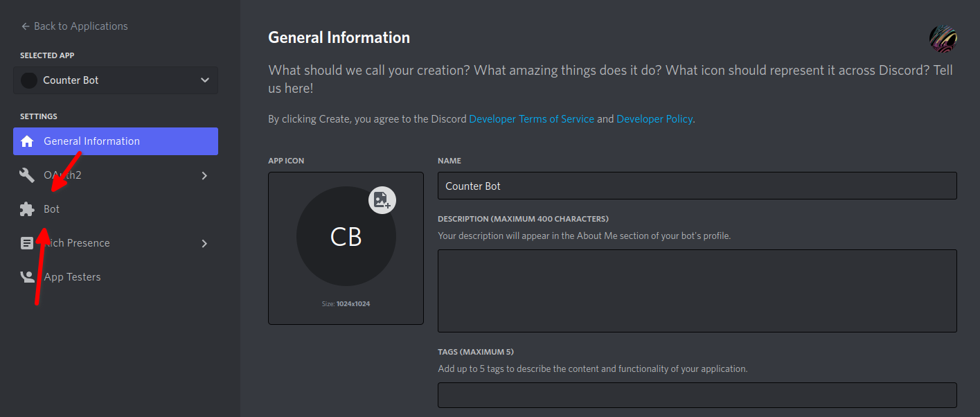
Task: Click the puzzle piece Bot icon
Action: click(x=27, y=209)
